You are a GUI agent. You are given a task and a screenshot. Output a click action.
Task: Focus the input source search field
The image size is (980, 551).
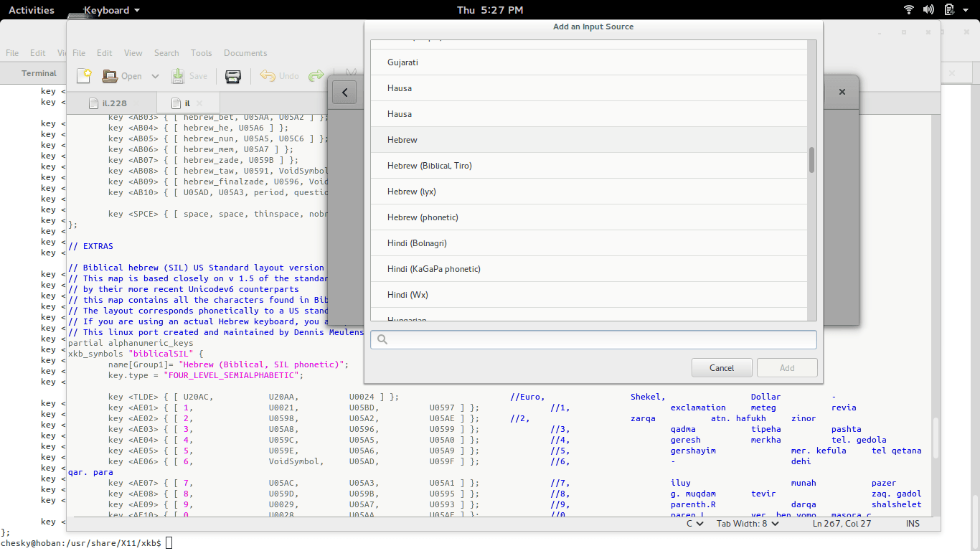point(593,339)
